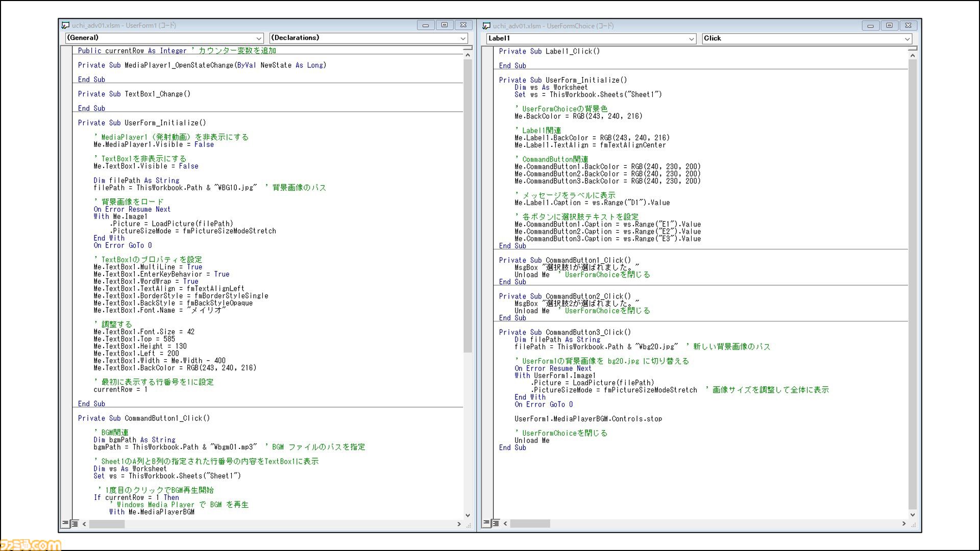Click the scroll-down arrow in UserForm1 window
Image resolution: width=980 pixels, height=551 pixels.
468,515
